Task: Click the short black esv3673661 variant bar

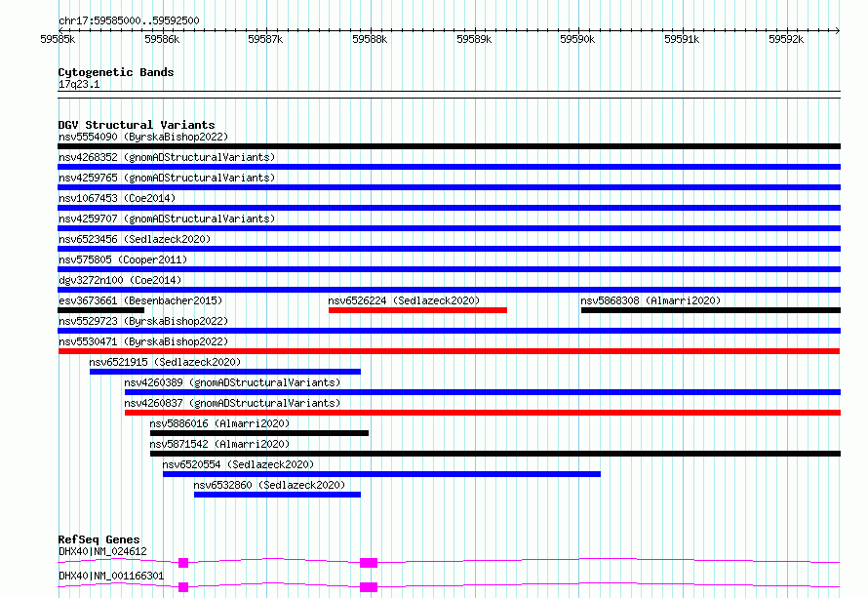Action: tap(101, 310)
